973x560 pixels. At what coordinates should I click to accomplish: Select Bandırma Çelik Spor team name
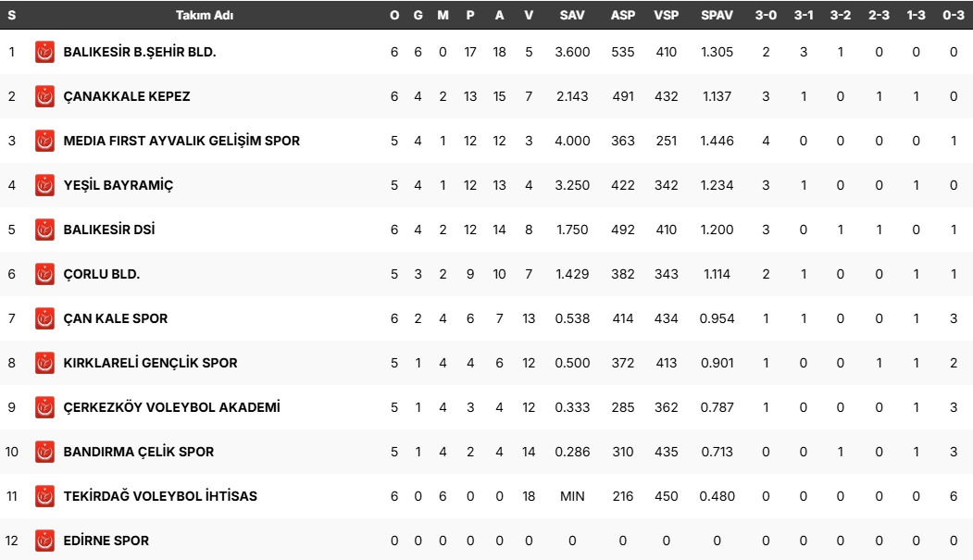(x=138, y=452)
